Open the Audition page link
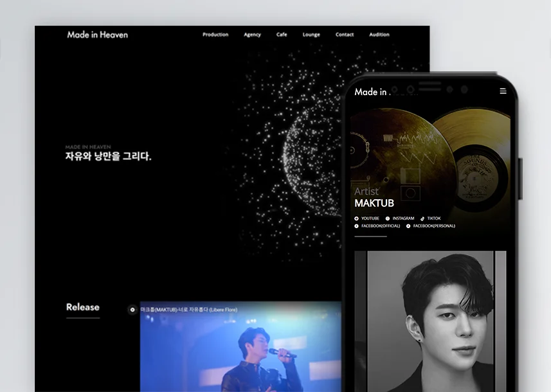The height and width of the screenshot is (392, 551). 379,35
